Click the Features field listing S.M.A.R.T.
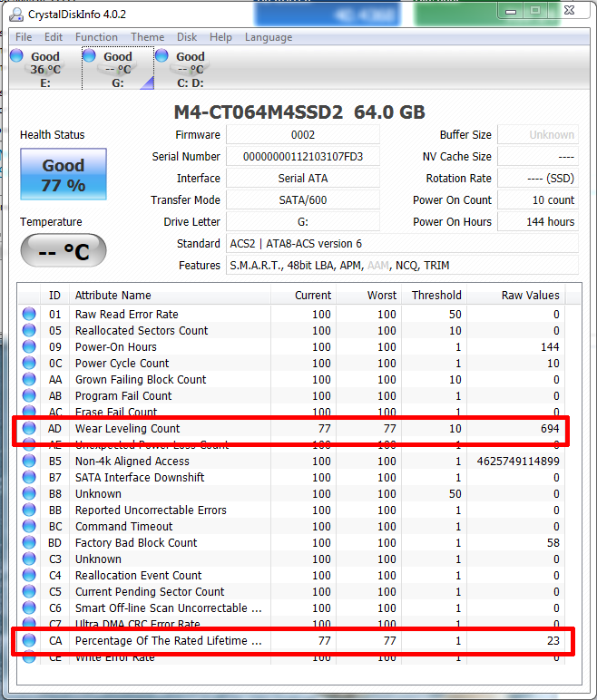The width and height of the screenshot is (597, 700). click(402, 266)
